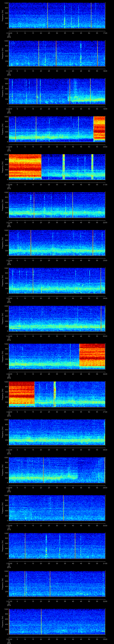114x644 pixels.
Task: Click the red noise block ending the 2:19:00 spectrogram
Action: pyautogui.click(x=99, y=129)
